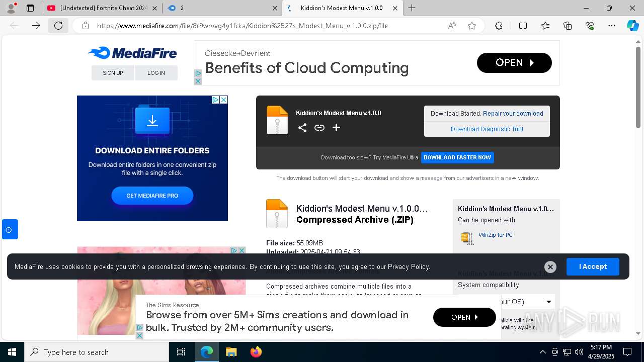The height and width of the screenshot is (362, 644).
Task: View site information lock icon
Action: pos(86,26)
